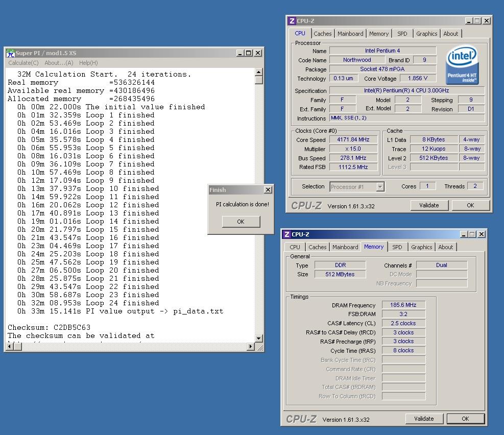
Task: Open the Calculate(C) menu in Super PI
Action: pos(23,63)
